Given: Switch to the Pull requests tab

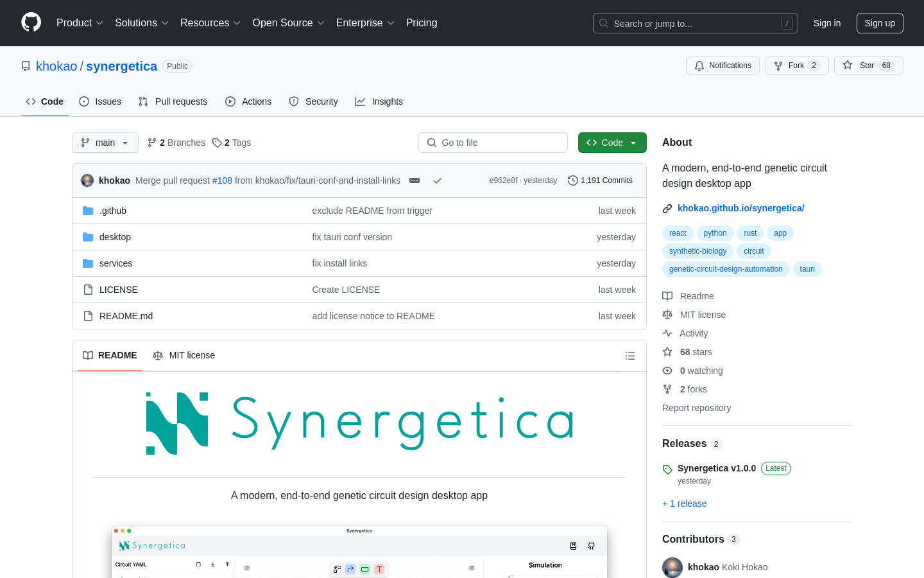Looking at the screenshot, I should click(173, 101).
